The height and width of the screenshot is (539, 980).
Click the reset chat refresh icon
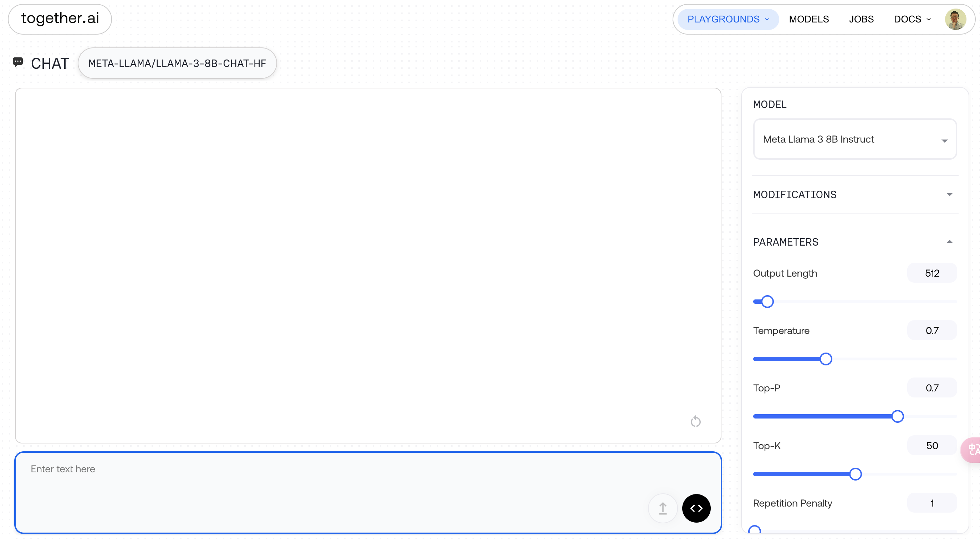coord(695,421)
